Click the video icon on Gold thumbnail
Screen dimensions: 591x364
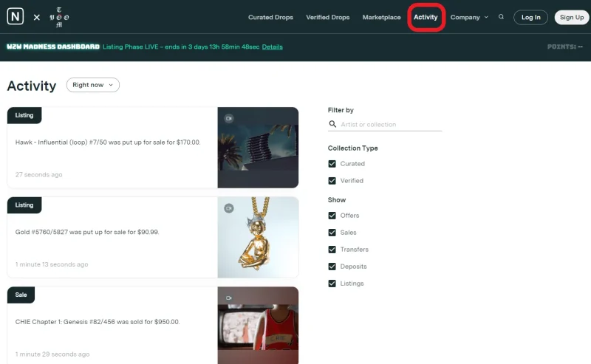(x=229, y=207)
